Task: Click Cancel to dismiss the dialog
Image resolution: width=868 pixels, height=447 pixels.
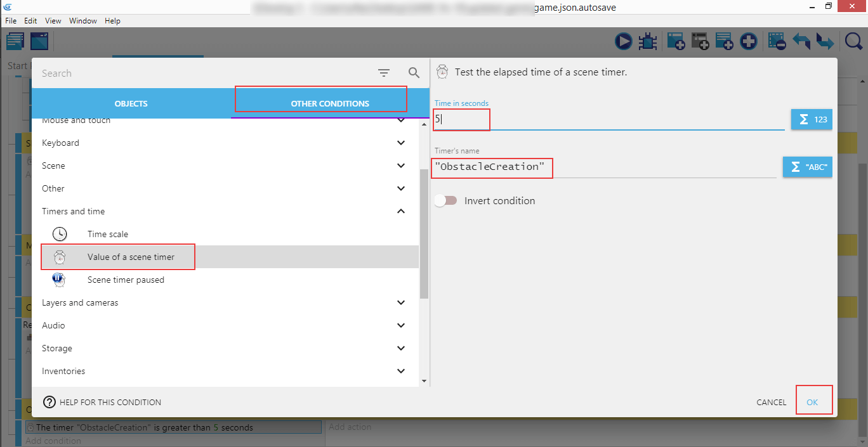Action: tap(771, 402)
